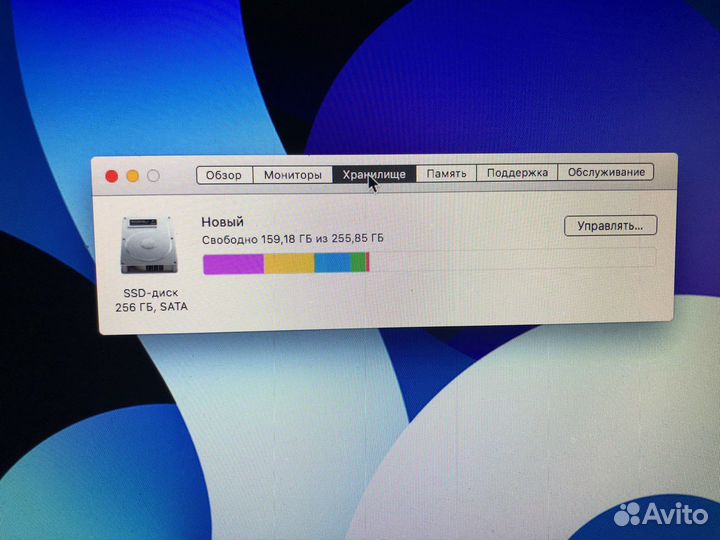Viewport: 720px width, 540px height.
Task: Open the Обслуживание tab
Action: click(x=606, y=172)
